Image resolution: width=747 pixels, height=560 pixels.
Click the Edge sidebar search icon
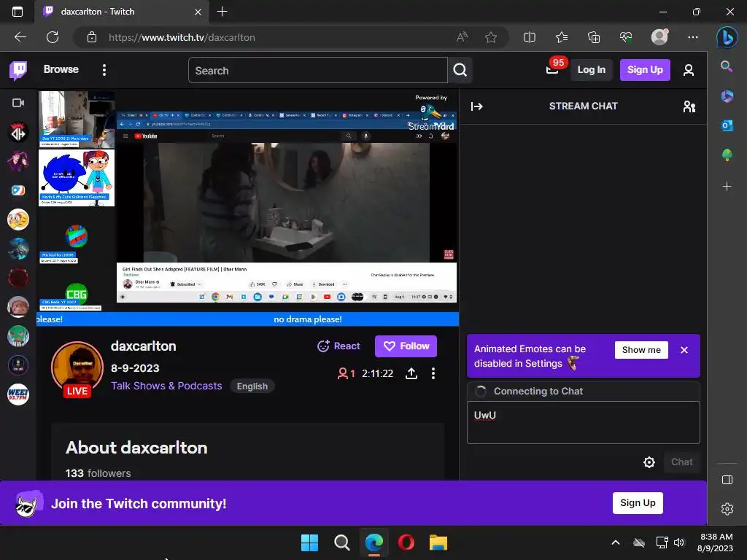tap(727, 66)
